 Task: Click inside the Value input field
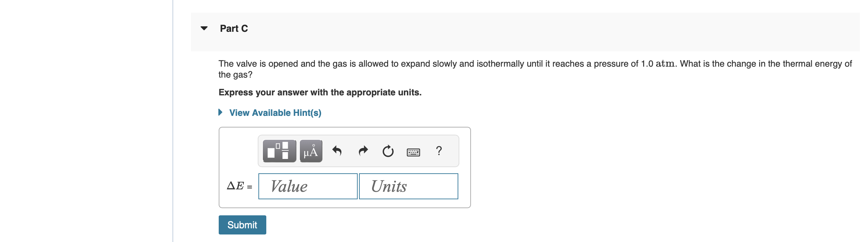(x=307, y=186)
